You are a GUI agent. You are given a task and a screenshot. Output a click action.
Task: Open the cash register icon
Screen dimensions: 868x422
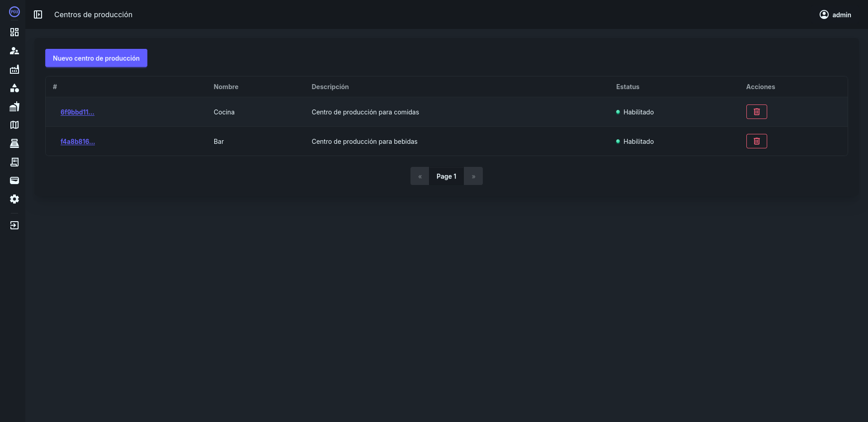(x=14, y=143)
